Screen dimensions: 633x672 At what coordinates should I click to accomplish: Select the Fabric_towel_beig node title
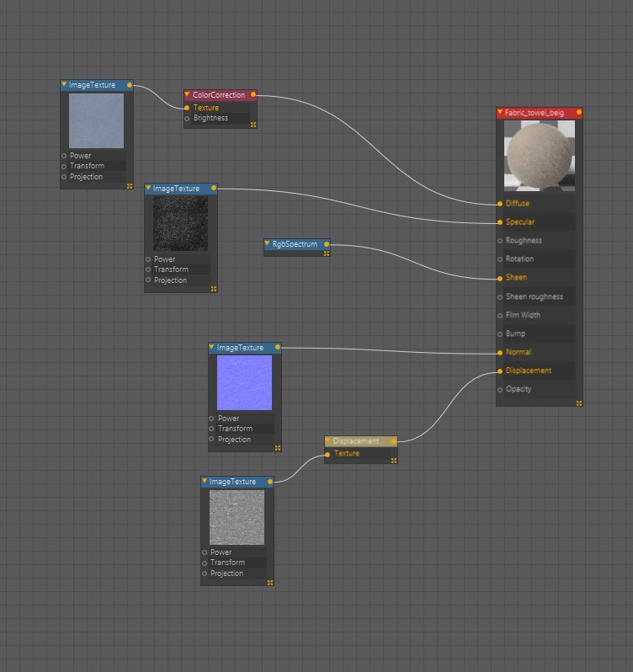pyautogui.click(x=534, y=113)
